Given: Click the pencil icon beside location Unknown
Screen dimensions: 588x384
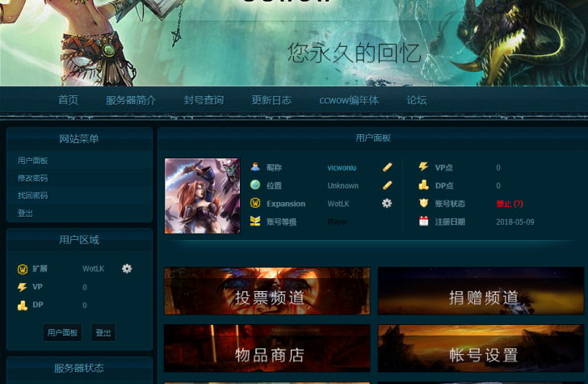Looking at the screenshot, I should 387,185.
